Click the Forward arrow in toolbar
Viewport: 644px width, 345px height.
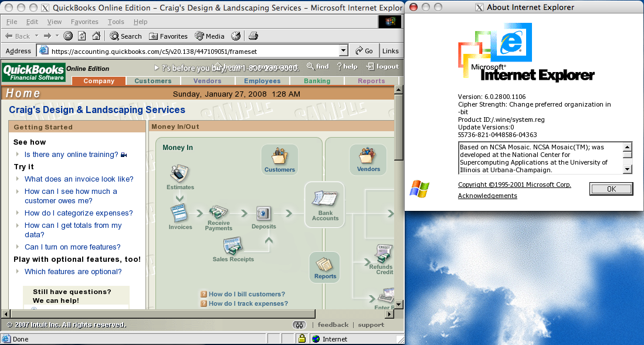(48, 36)
